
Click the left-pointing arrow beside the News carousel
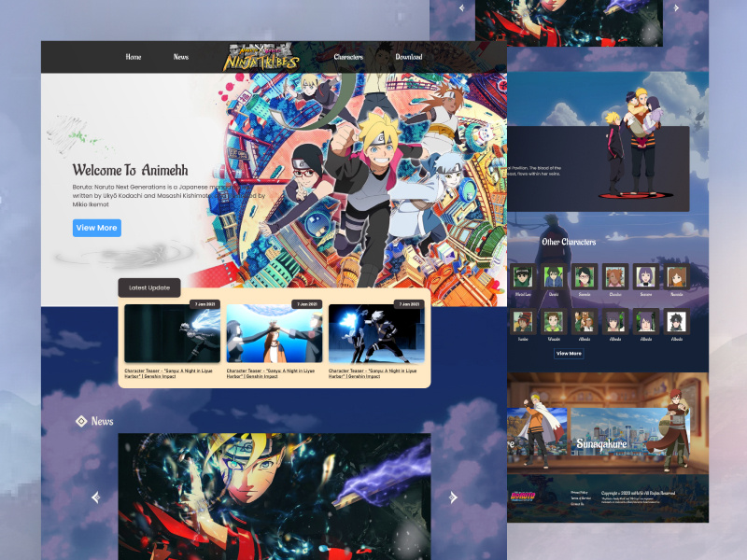click(x=97, y=497)
